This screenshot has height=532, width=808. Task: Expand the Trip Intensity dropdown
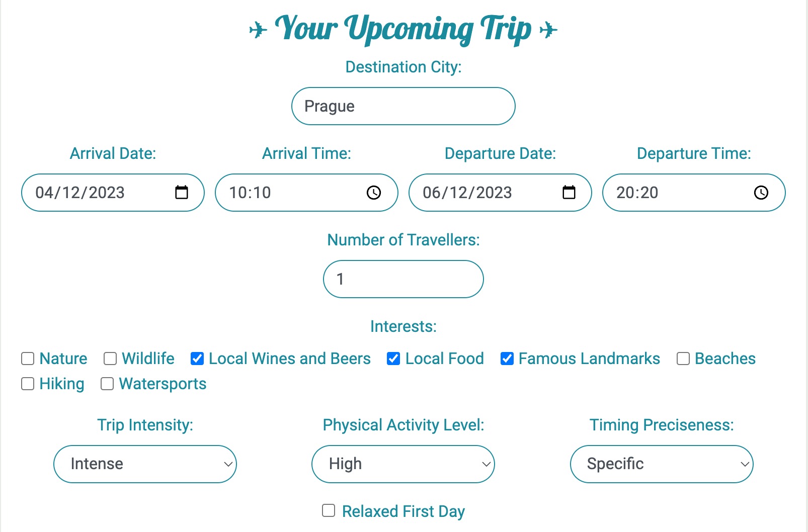(x=145, y=464)
